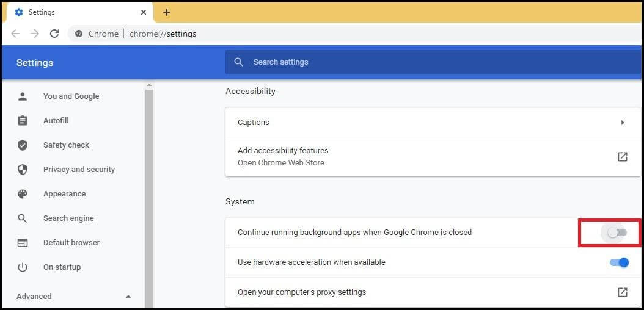644x310 pixels.
Task: Click the Privacy and security shield icon
Action: click(23, 170)
